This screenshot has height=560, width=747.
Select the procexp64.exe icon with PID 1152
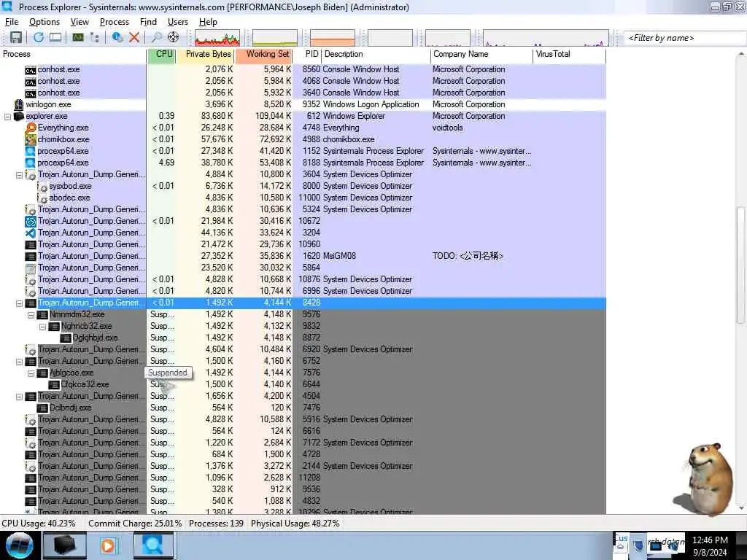click(x=31, y=151)
